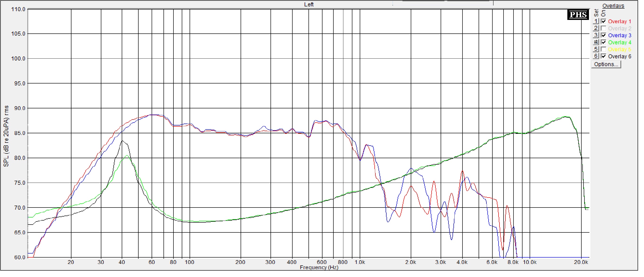Click the PHS logo icon

[x=578, y=15]
